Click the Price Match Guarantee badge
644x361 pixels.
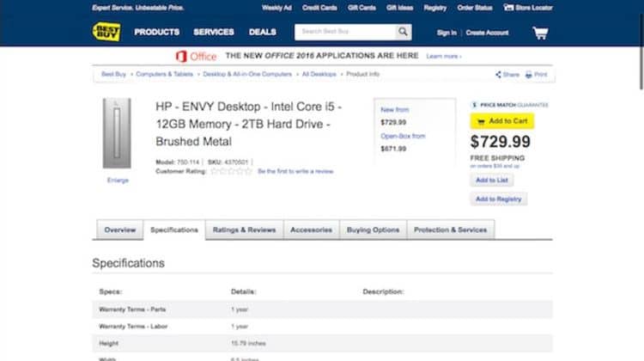[510, 105]
